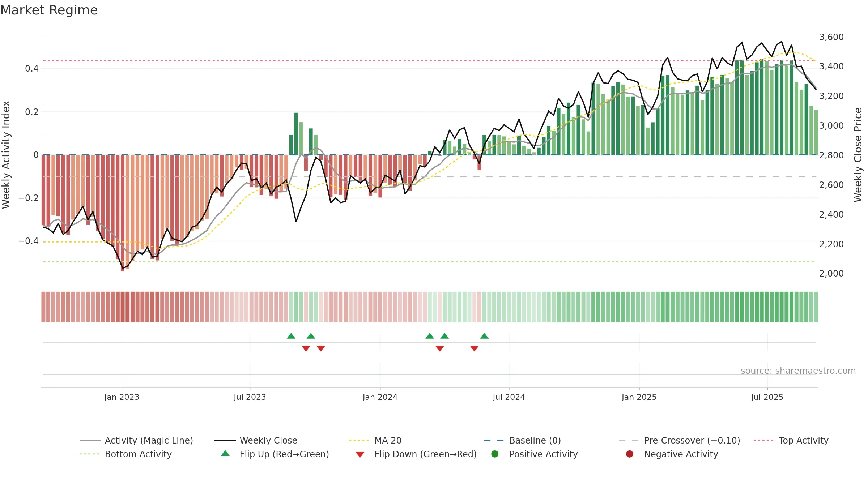This screenshot has width=868, height=488.
Task: Hide the MA 20 series via legend
Action: (375, 440)
